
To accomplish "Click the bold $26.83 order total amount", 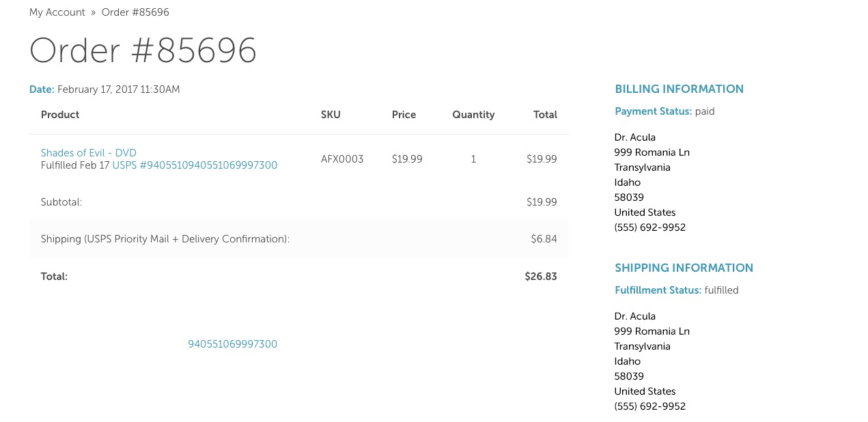I will tap(541, 277).
